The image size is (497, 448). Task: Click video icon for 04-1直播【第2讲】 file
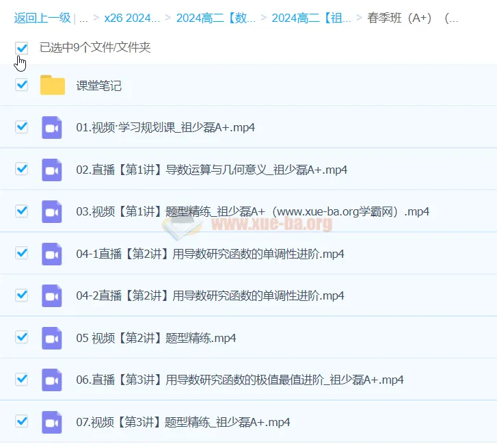[52, 254]
